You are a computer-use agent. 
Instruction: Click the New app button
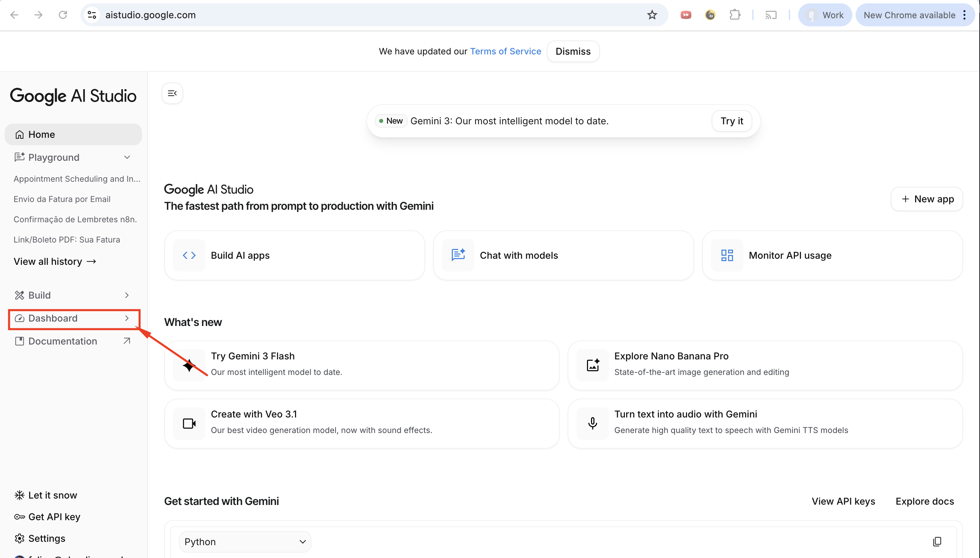926,199
